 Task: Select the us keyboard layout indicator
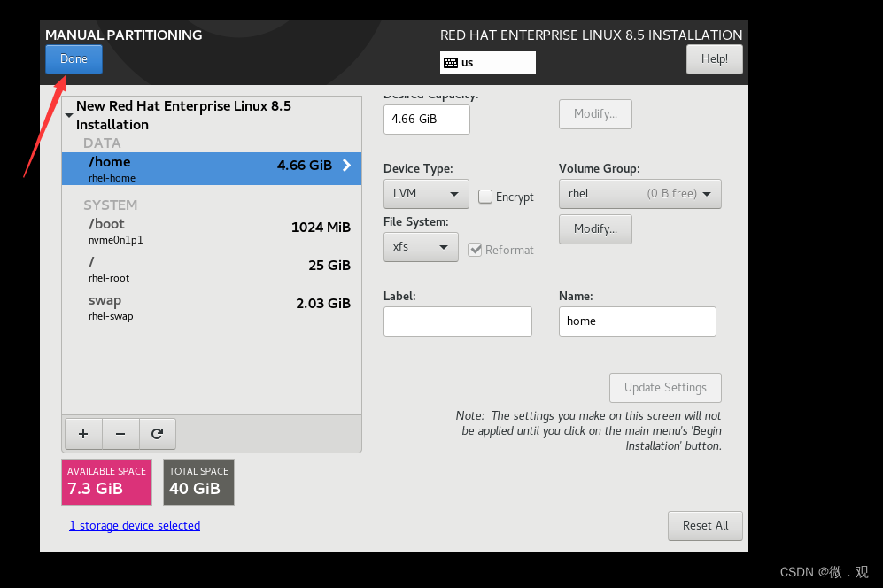point(488,63)
